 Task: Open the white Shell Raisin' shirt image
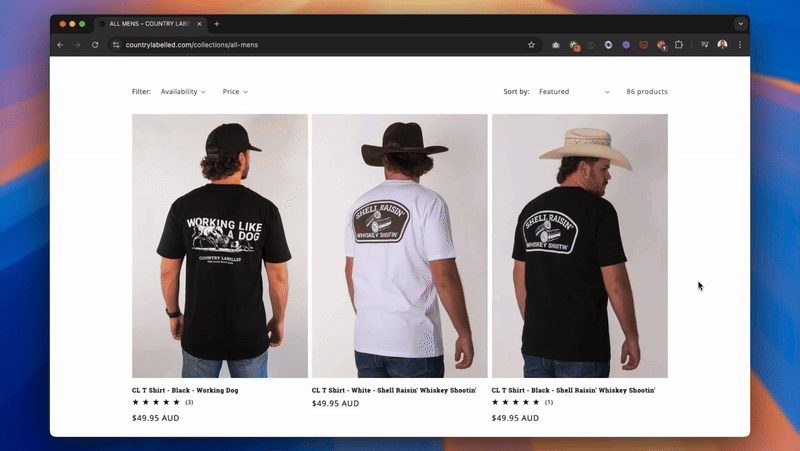[x=399, y=246]
